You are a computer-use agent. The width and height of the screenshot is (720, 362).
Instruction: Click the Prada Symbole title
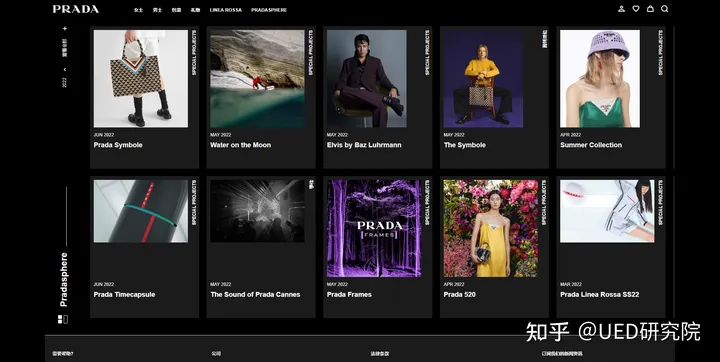(x=118, y=145)
